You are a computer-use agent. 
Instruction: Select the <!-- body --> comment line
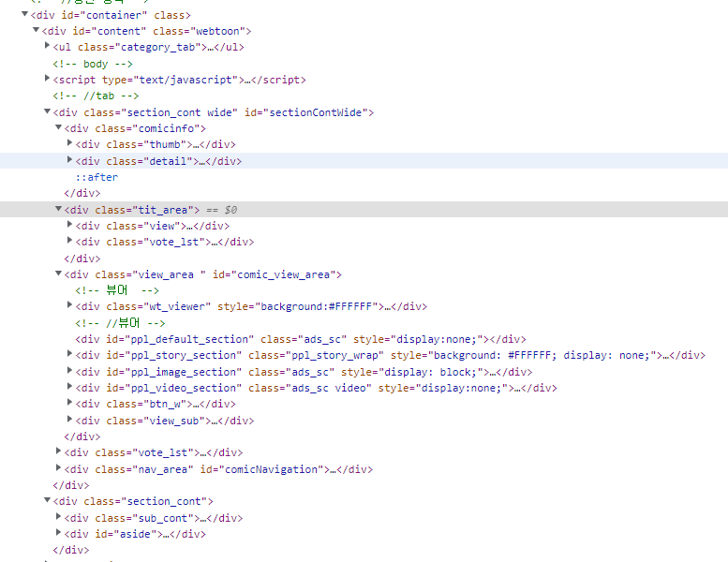93,64
